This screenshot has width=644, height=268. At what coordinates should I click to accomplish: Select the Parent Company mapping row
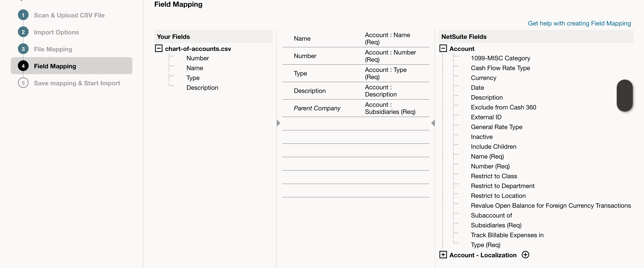click(356, 108)
